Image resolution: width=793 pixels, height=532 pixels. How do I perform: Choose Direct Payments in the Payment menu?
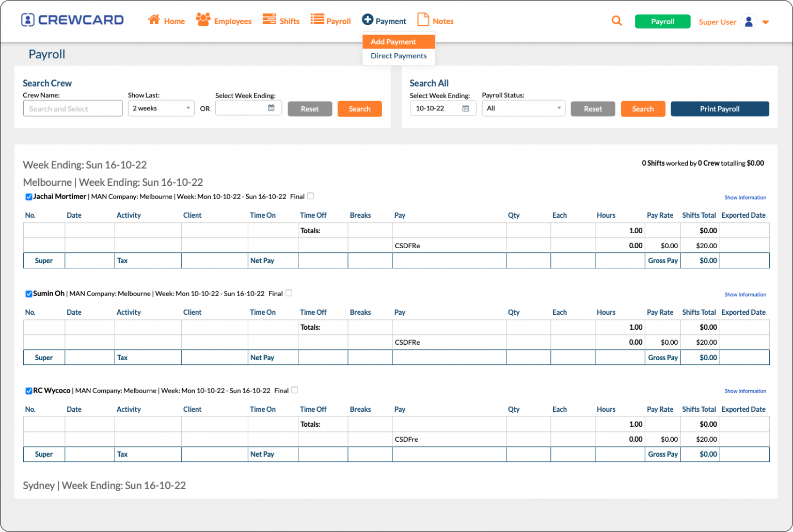(398, 56)
